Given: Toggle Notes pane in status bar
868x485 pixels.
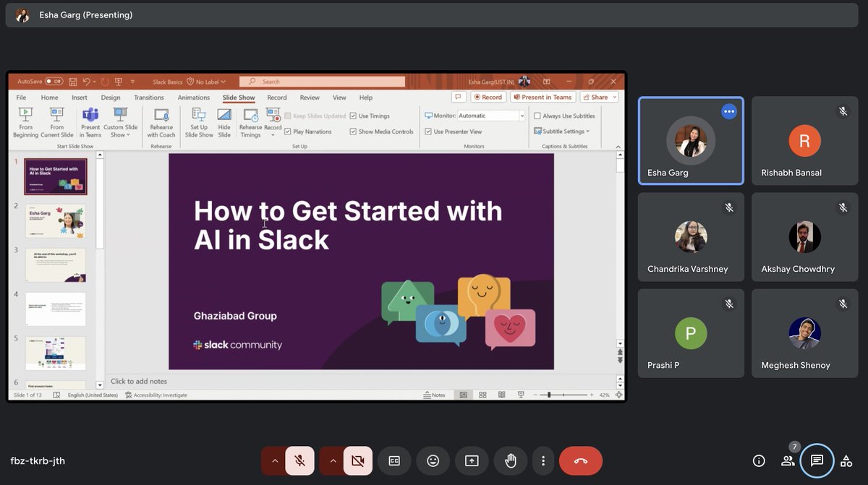Looking at the screenshot, I should click(x=434, y=395).
